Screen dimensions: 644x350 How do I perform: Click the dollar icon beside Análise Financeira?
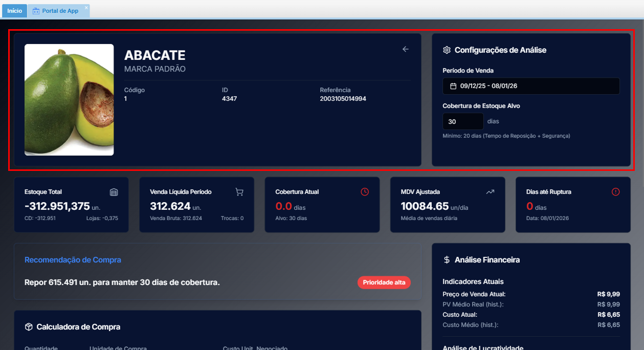coord(447,260)
